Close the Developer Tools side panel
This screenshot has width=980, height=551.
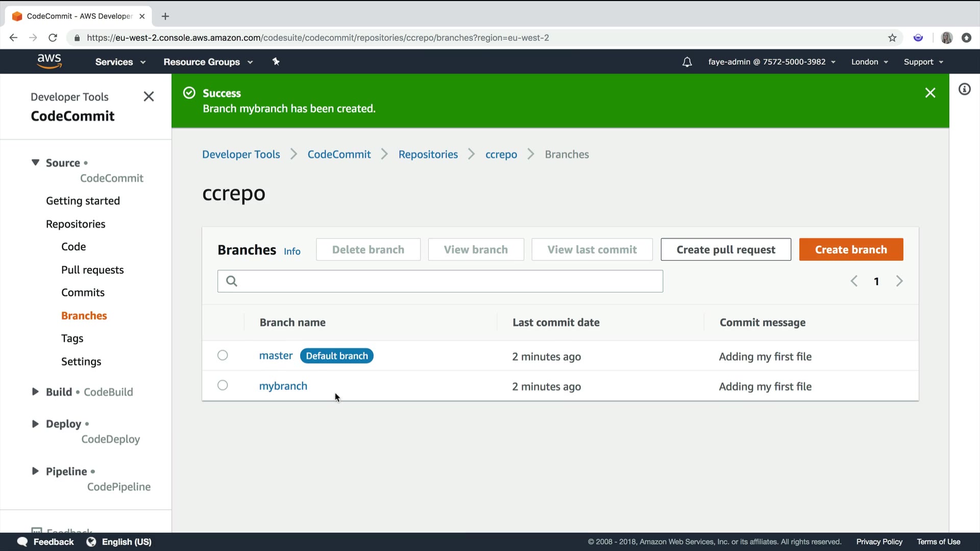pos(149,96)
